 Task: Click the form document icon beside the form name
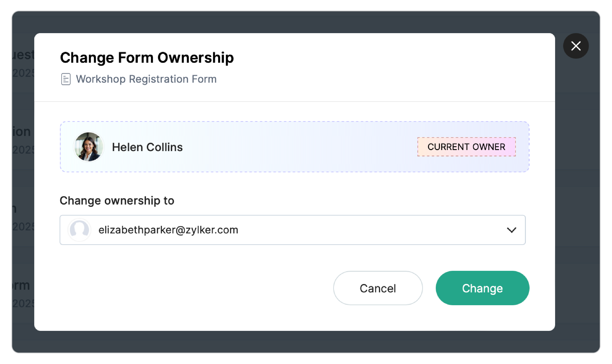65,79
